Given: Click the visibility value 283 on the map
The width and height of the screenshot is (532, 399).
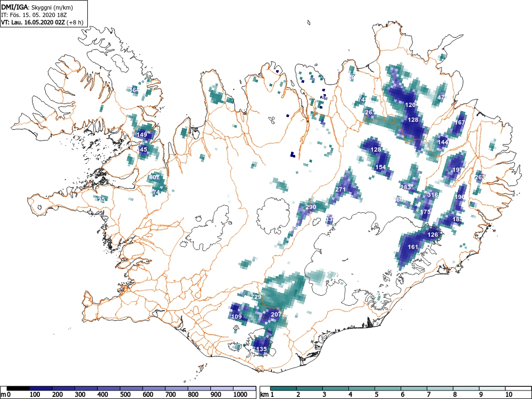Looking at the screenshot, I should click(x=406, y=187).
